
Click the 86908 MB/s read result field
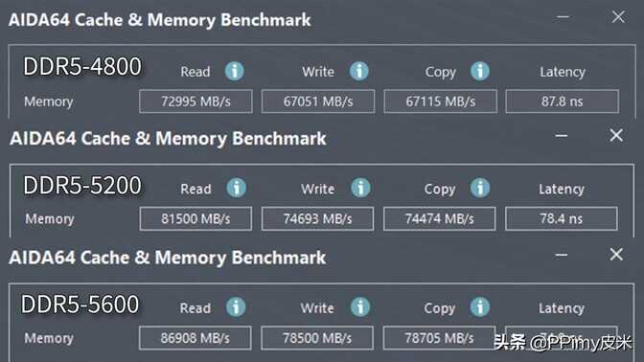(195, 338)
